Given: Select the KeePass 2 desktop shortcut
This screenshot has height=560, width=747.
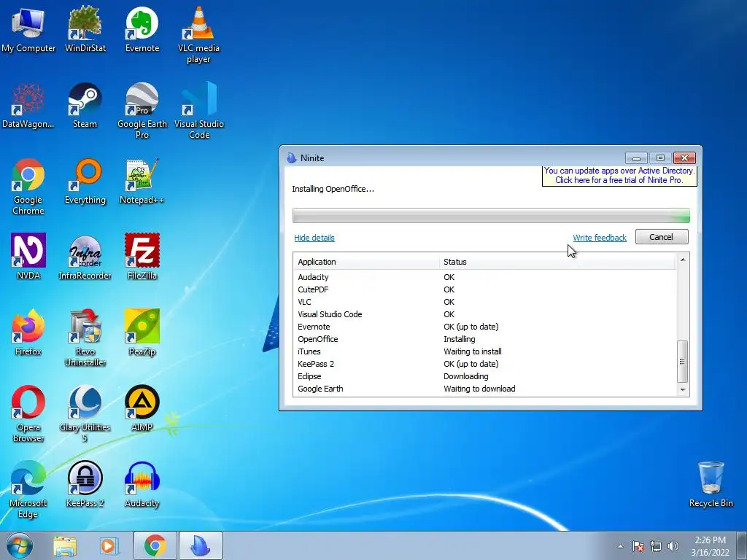Looking at the screenshot, I should pos(85,484).
